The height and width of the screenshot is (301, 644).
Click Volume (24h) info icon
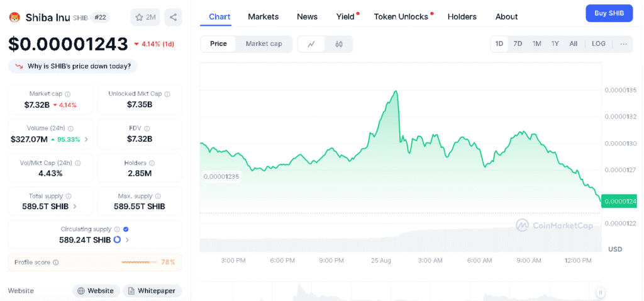coord(70,128)
